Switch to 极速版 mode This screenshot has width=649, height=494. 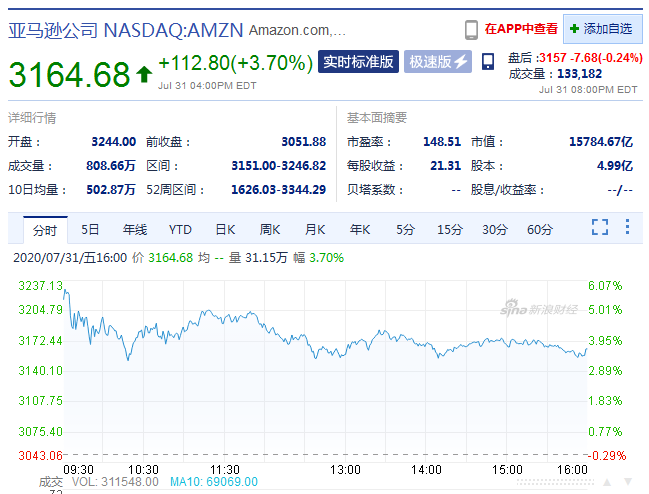(437, 62)
